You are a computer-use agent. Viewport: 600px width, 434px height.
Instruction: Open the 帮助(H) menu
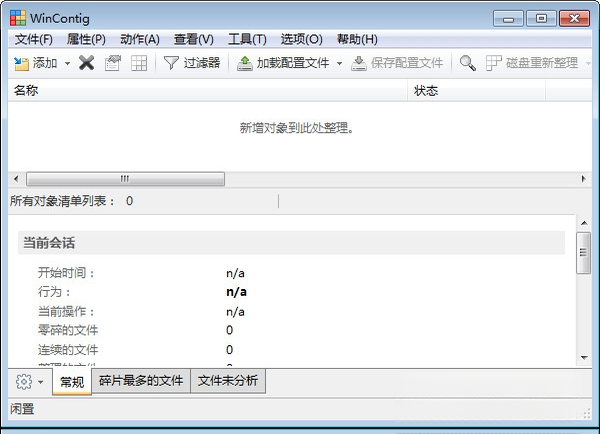click(357, 39)
